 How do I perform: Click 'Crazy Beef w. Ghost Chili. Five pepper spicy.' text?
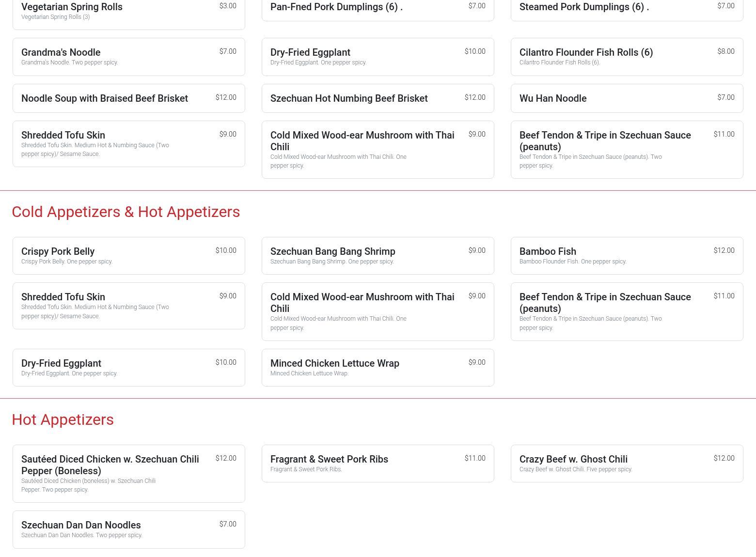coord(576,469)
